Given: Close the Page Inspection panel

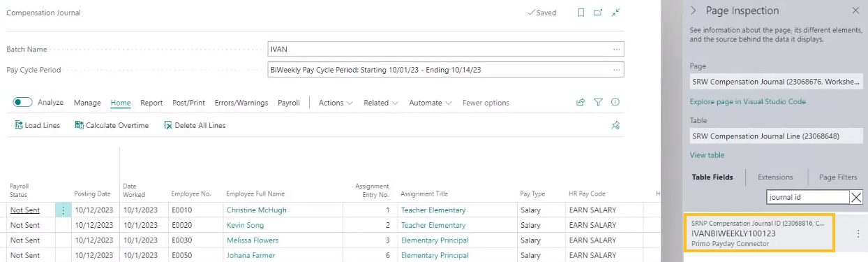Looking at the screenshot, I should [856, 10].
